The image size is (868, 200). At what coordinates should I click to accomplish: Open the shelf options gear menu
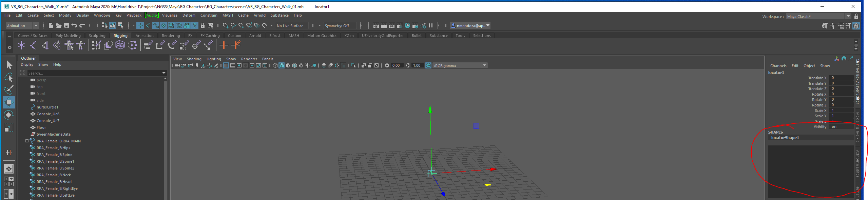[x=9, y=47]
